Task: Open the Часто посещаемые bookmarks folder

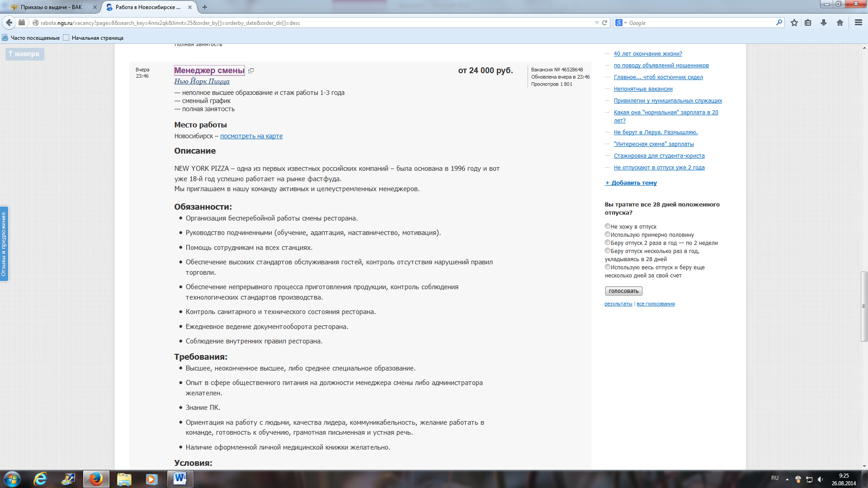Action: [x=31, y=38]
